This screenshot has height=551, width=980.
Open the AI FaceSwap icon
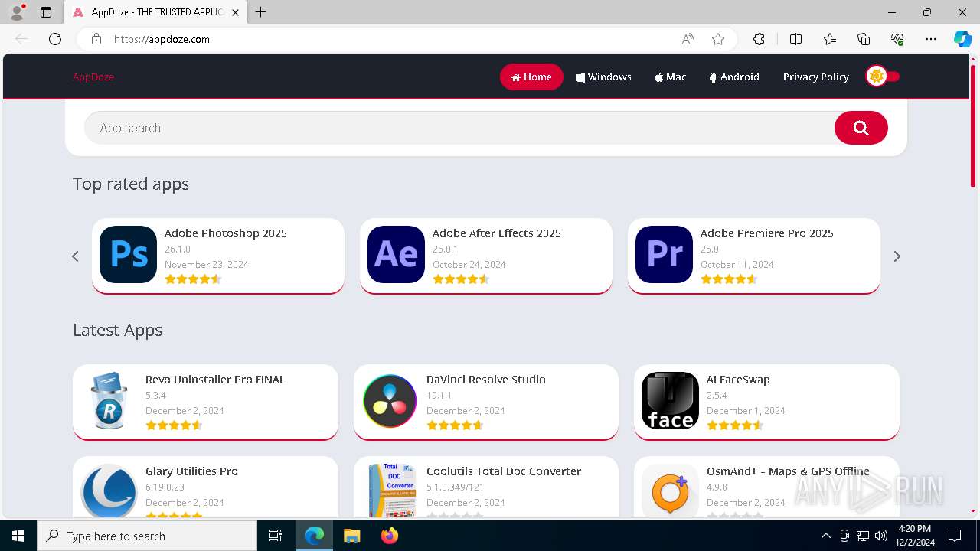point(670,400)
